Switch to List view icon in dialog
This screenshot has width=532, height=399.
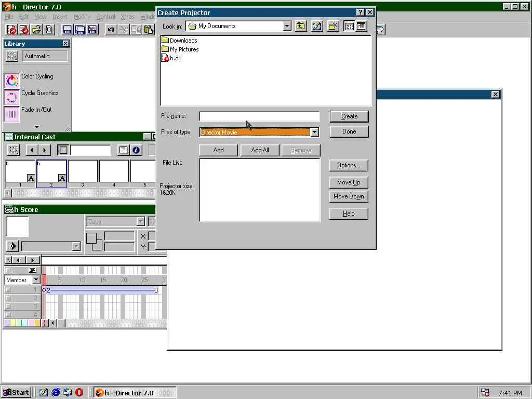click(x=349, y=26)
